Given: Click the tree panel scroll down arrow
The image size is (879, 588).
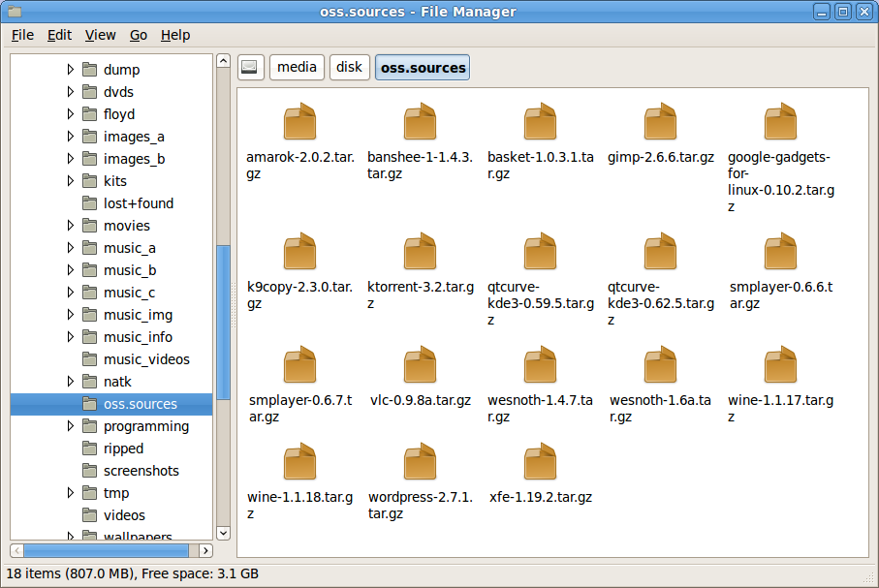Looking at the screenshot, I should click(x=223, y=533).
